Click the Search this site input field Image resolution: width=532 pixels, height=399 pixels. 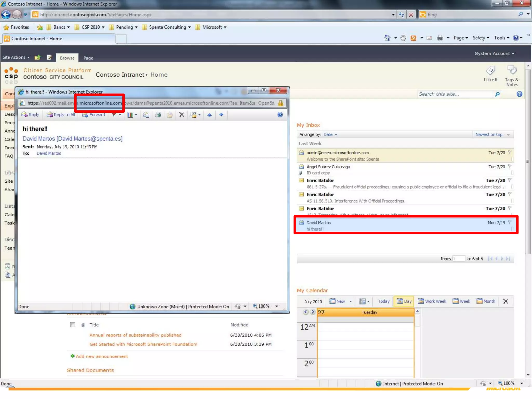point(455,94)
